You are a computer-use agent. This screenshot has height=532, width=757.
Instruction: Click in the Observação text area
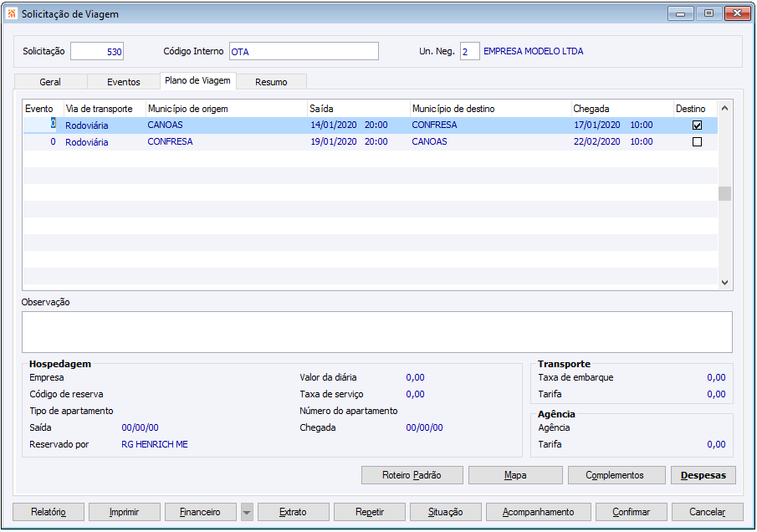click(x=376, y=331)
